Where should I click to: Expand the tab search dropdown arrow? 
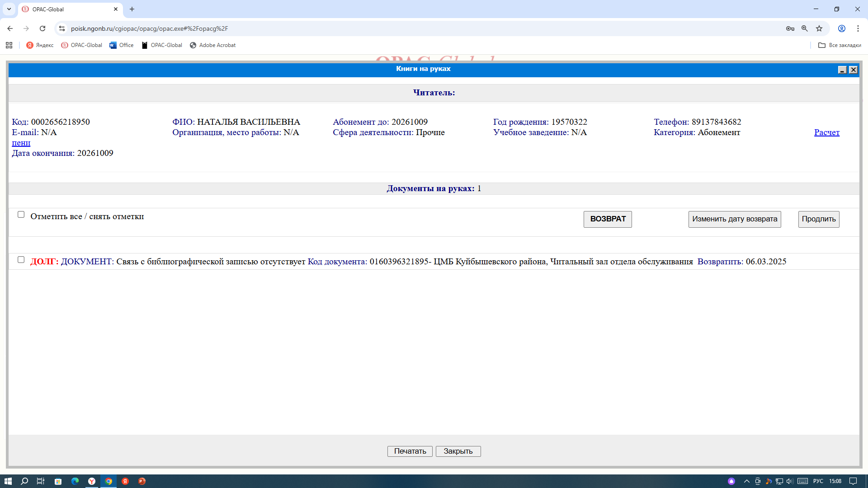[x=9, y=9]
